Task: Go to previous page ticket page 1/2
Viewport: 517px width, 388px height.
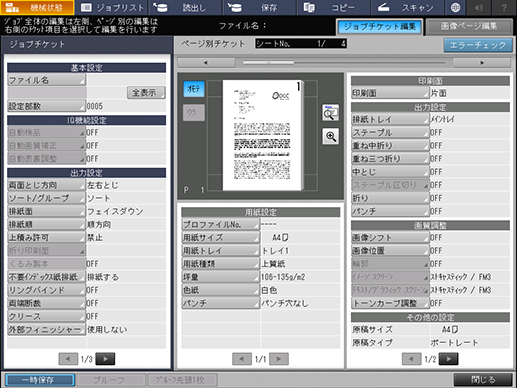Action: pyautogui.click(x=411, y=359)
